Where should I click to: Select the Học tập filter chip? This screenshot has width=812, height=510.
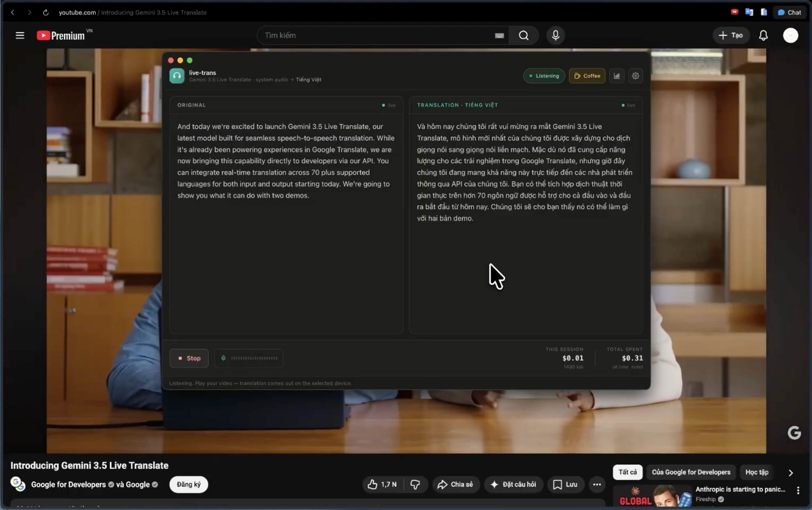pos(757,472)
